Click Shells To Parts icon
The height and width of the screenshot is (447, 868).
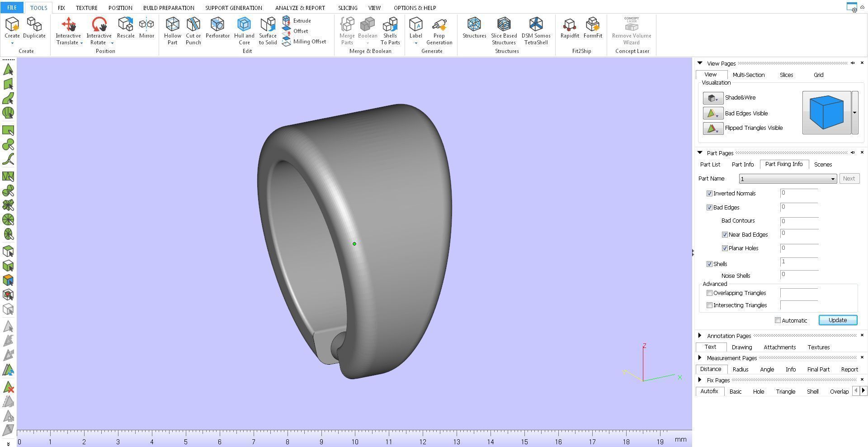point(390,24)
